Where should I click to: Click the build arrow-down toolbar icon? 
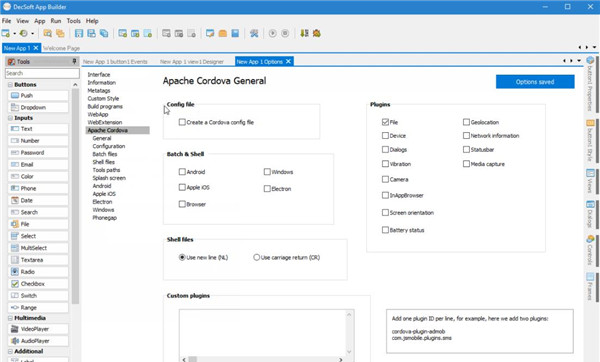[304, 34]
